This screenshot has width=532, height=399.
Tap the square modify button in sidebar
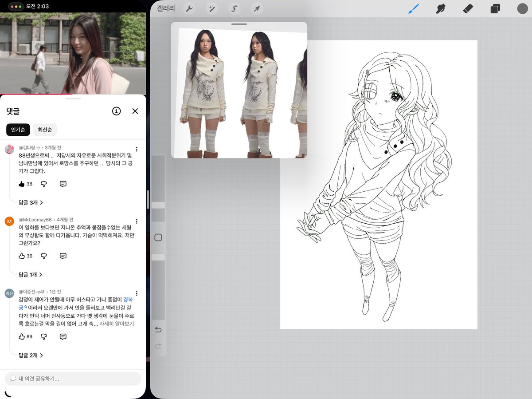[x=158, y=237]
